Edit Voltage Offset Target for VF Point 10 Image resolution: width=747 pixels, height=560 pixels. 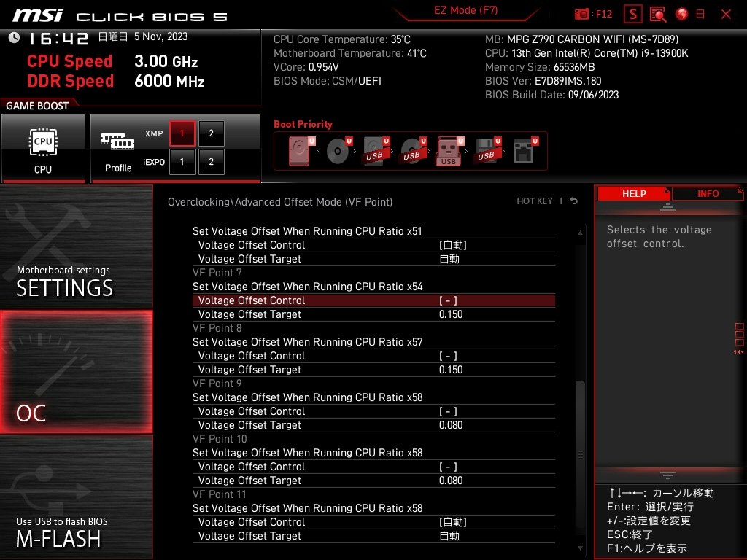pos(373,481)
